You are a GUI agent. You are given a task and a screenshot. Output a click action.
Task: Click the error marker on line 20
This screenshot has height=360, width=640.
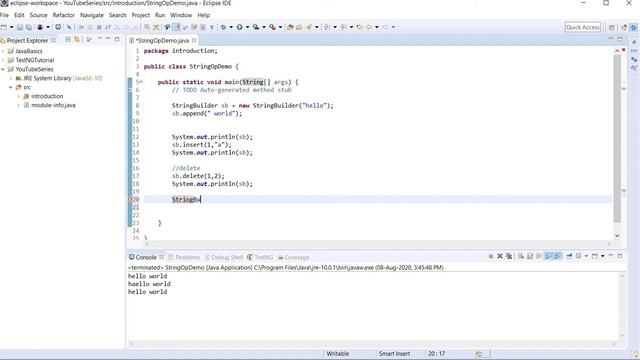[130, 199]
